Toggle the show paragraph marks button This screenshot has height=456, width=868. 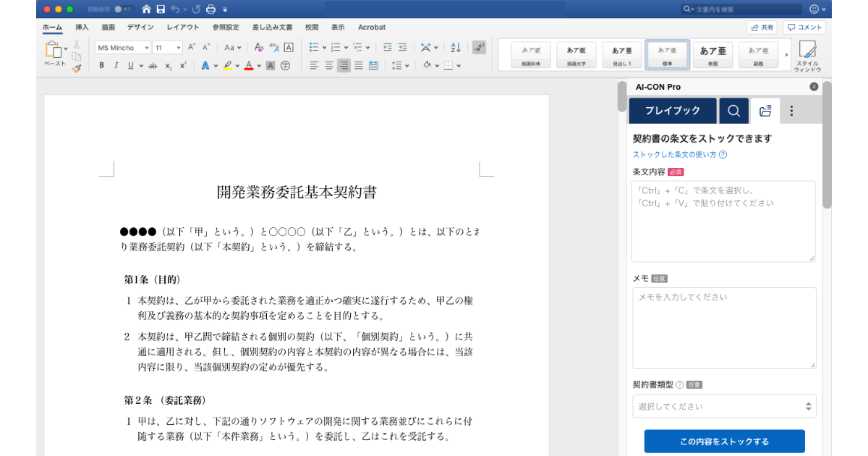(x=479, y=47)
